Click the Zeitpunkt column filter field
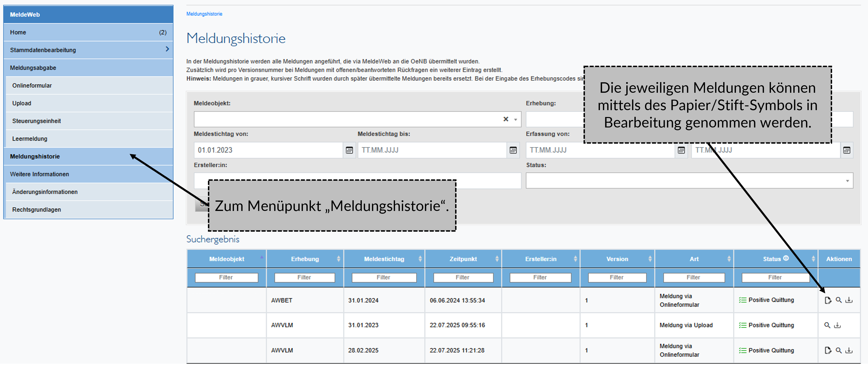 click(463, 277)
